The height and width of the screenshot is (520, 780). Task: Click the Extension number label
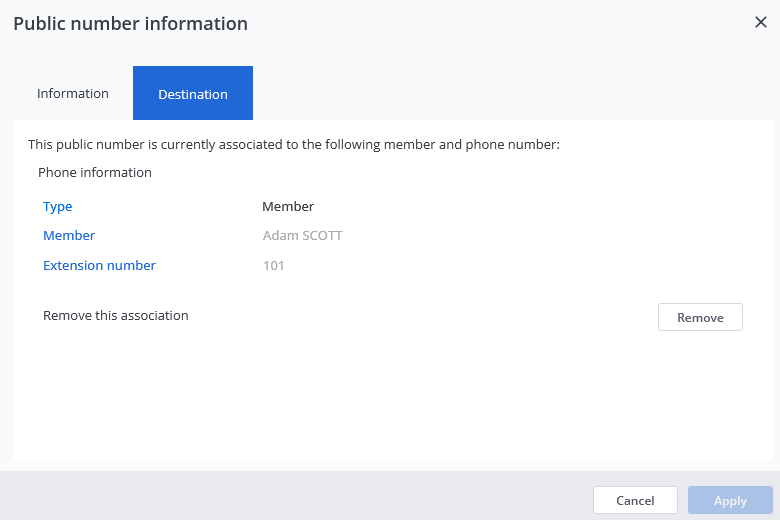[99, 266]
